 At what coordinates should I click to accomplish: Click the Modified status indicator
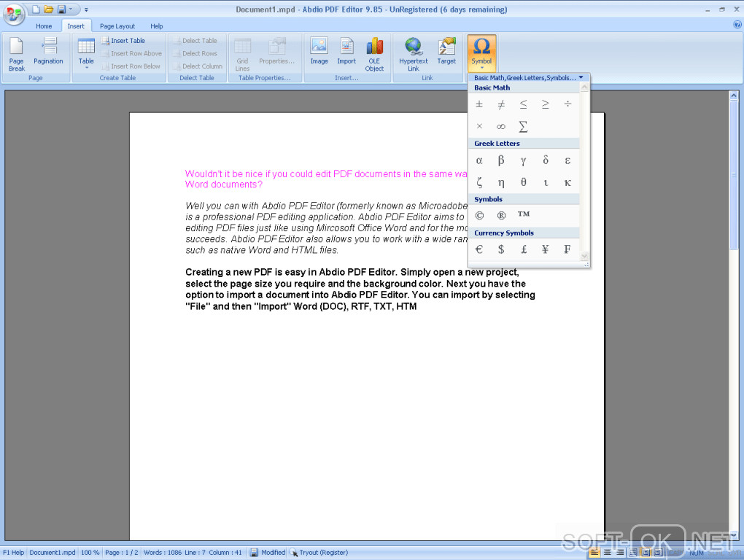[268, 553]
